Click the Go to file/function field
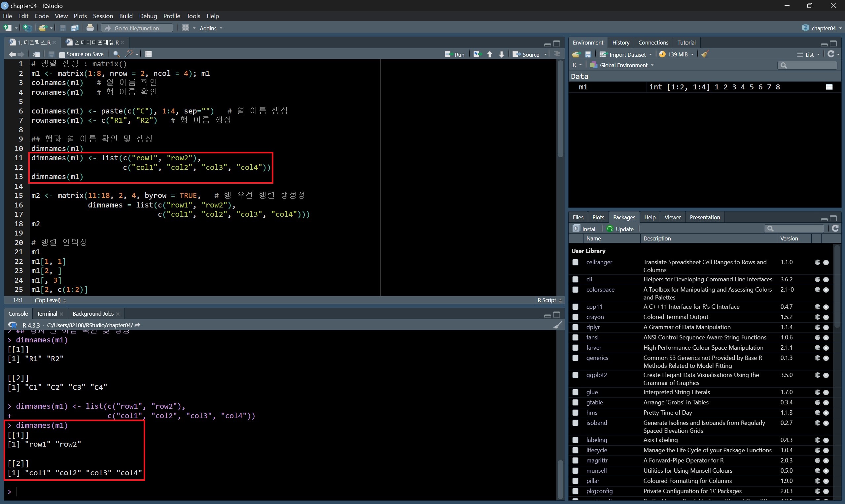 click(137, 28)
